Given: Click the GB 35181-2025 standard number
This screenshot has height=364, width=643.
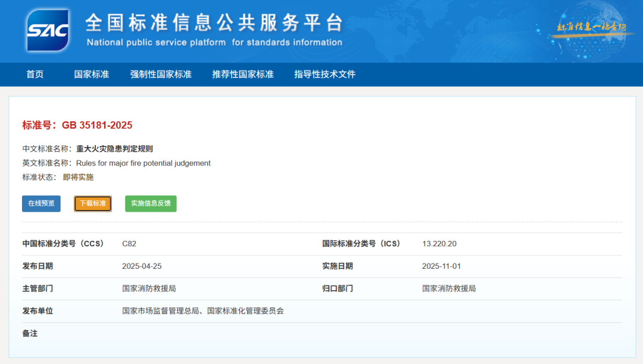Looking at the screenshot, I should 97,125.
